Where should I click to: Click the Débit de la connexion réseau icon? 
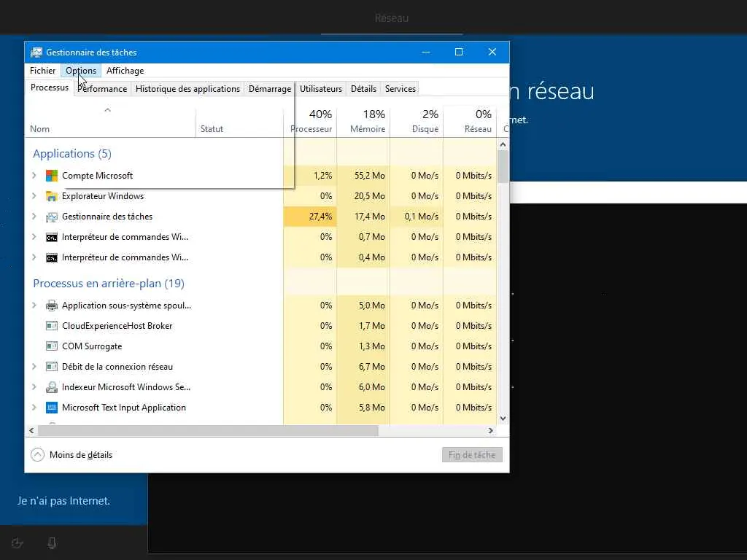[52, 367]
